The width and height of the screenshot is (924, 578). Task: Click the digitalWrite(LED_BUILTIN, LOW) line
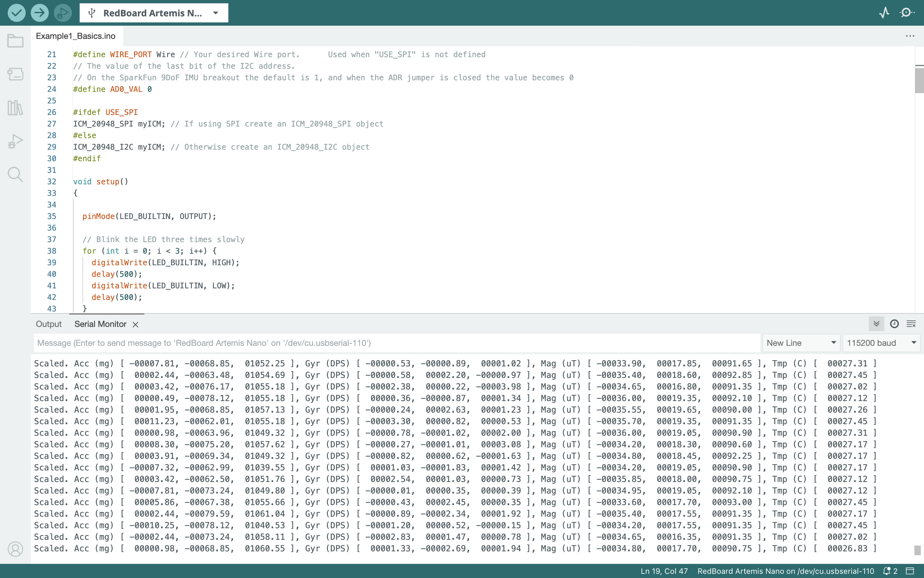click(x=163, y=285)
